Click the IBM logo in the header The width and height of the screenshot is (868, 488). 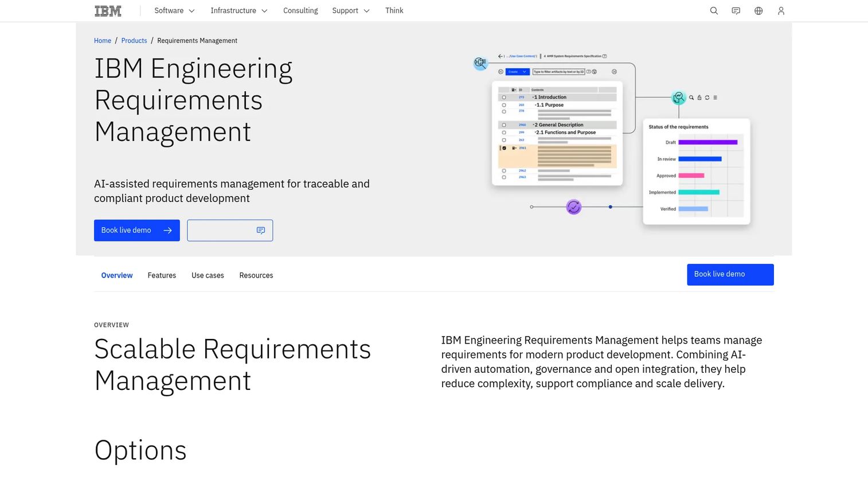tap(108, 11)
